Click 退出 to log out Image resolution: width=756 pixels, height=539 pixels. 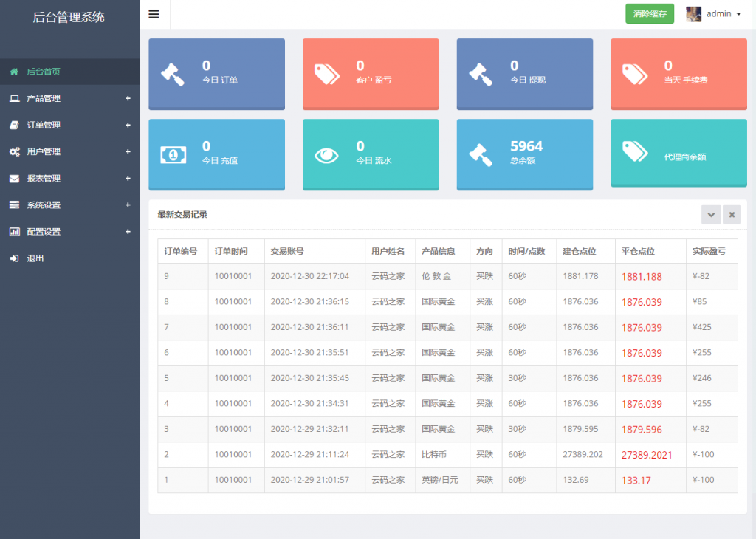pyautogui.click(x=35, y=258)
